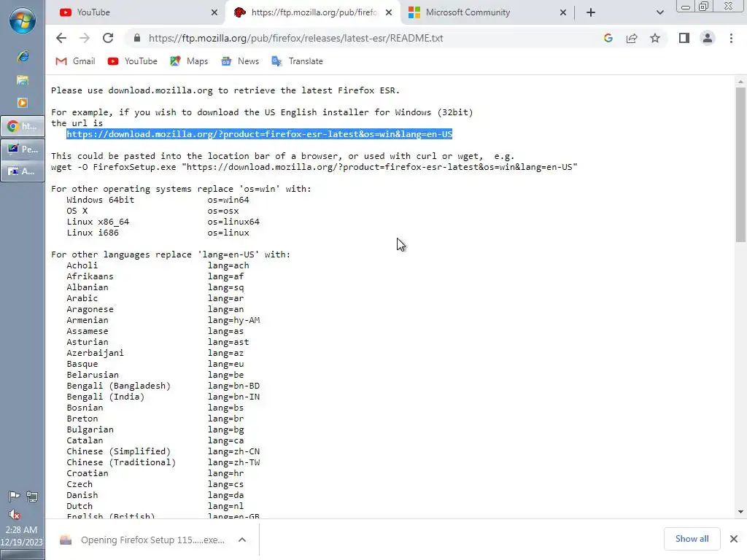This screenshot has width=747, height=560.
Task: Click 'Bengali (India)' row text
Action: [105, 397]
